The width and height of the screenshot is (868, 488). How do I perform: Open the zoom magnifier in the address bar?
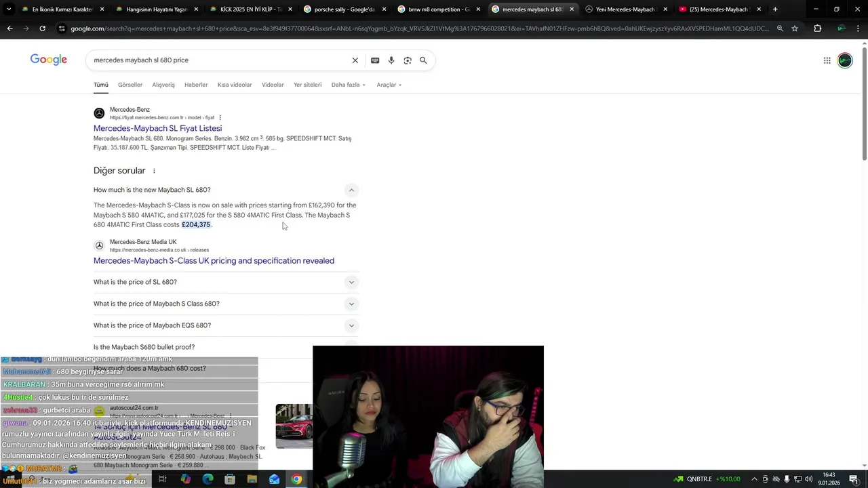(x=780, y=28)
